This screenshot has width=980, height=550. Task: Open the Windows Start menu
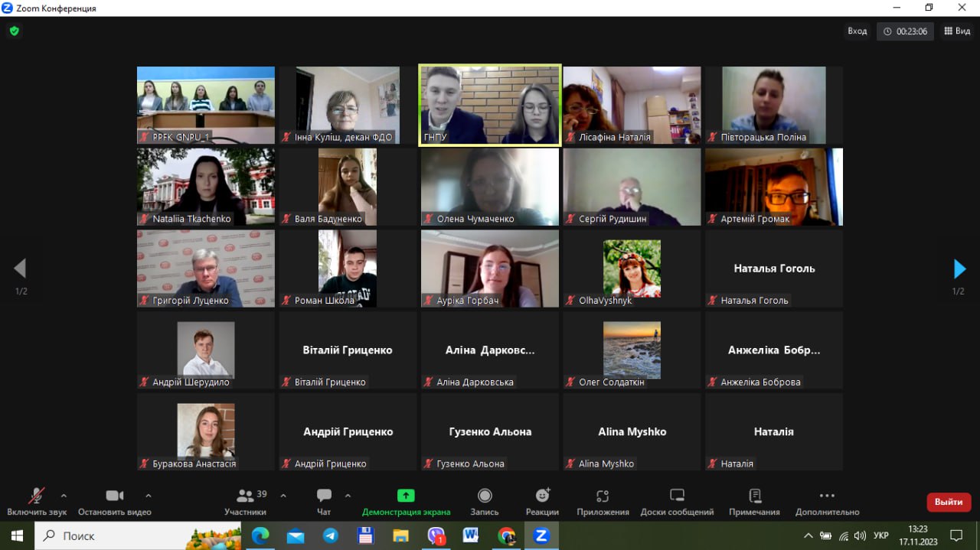coord(17,536)
